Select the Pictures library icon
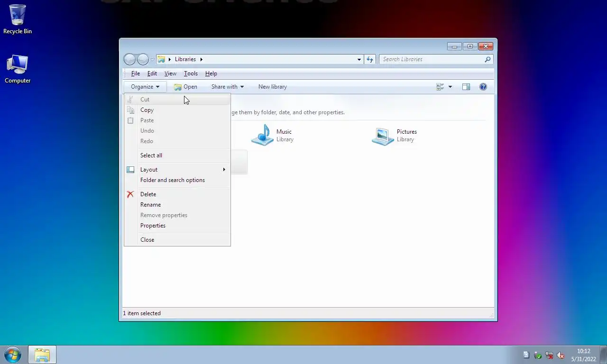Image resolution: width=607 pixels, height=364 pixels. point(383,136)
